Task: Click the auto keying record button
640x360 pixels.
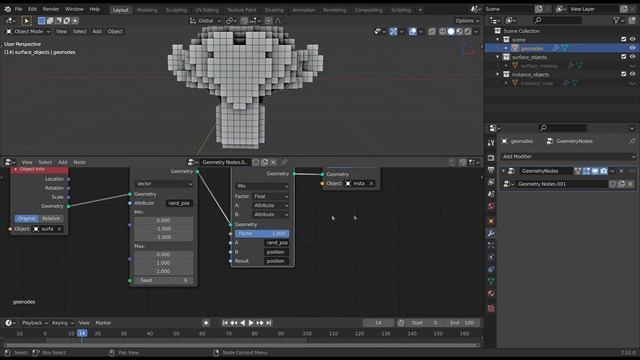Action: click(x=206, y=323)
